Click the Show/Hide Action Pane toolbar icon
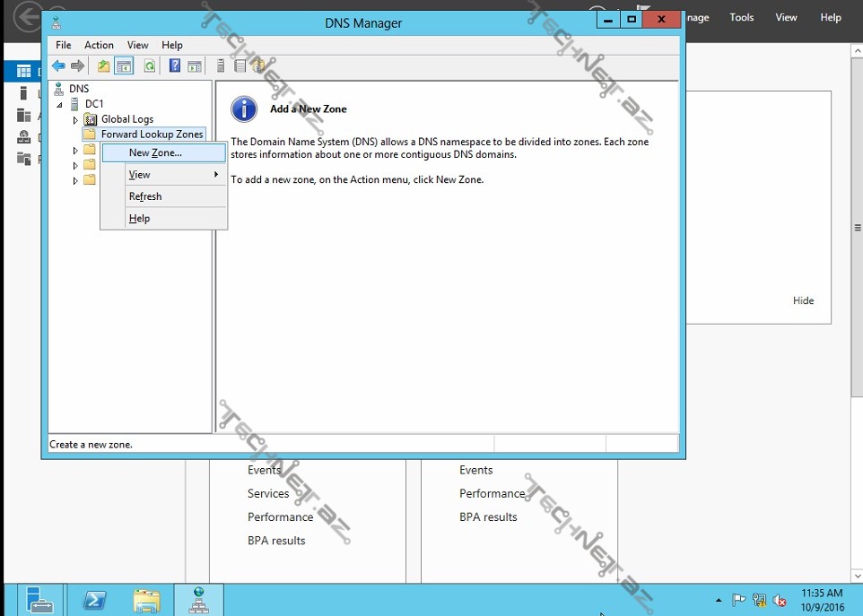The image size is (863, 616). click(x=195, y=65)
